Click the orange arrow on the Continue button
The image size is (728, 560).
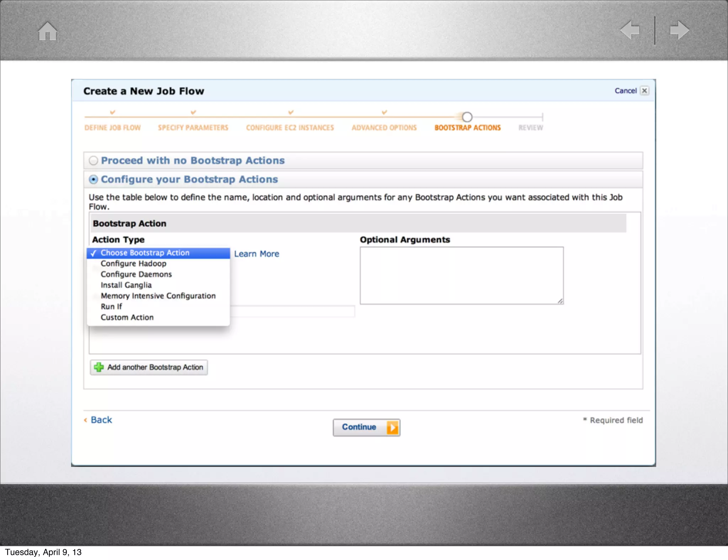[392, 427]
